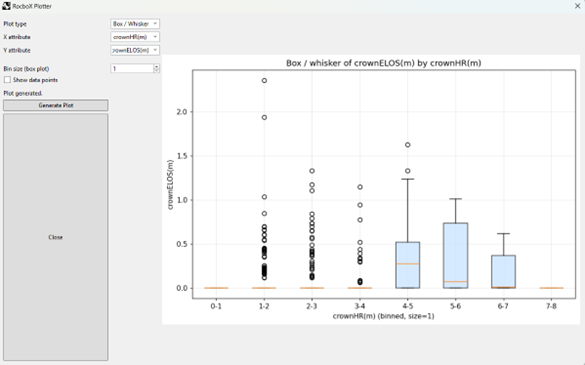
Task: Click the highest outlier point in bin 1-2
Action: click(x=264, y=81)
